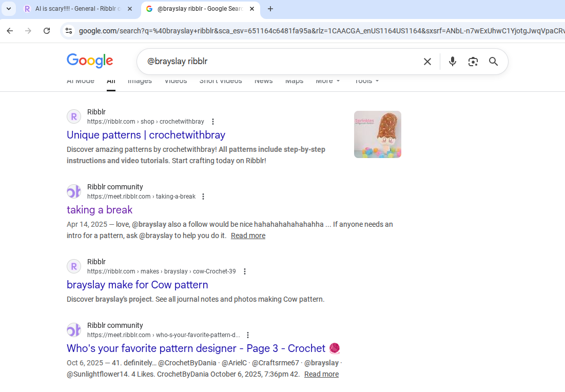The image size is (565, 392).
Task: Click the Google logo
Action: pyautogui.click(x=90, y=61)
